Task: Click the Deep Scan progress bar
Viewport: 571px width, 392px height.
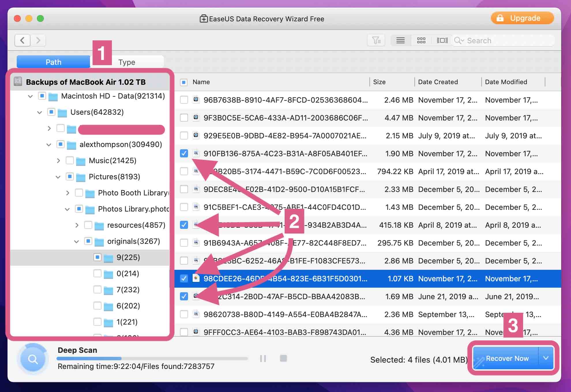Action: (x=152, y=358)
